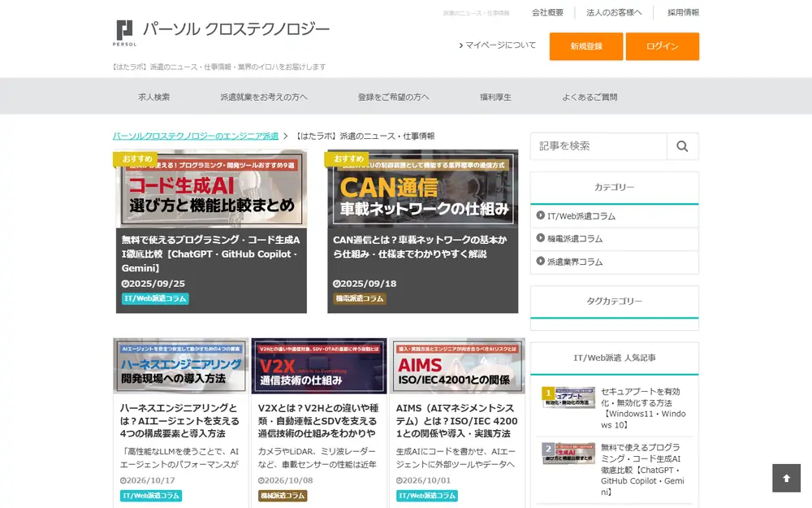This screenshot has width=812, height=508.
Task: Click the パーソル クロステクノロジー site title
Action: pos(236,29)
